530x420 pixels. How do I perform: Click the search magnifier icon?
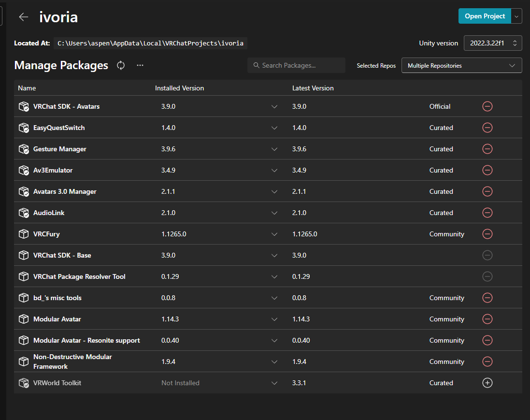click(257, 65)
